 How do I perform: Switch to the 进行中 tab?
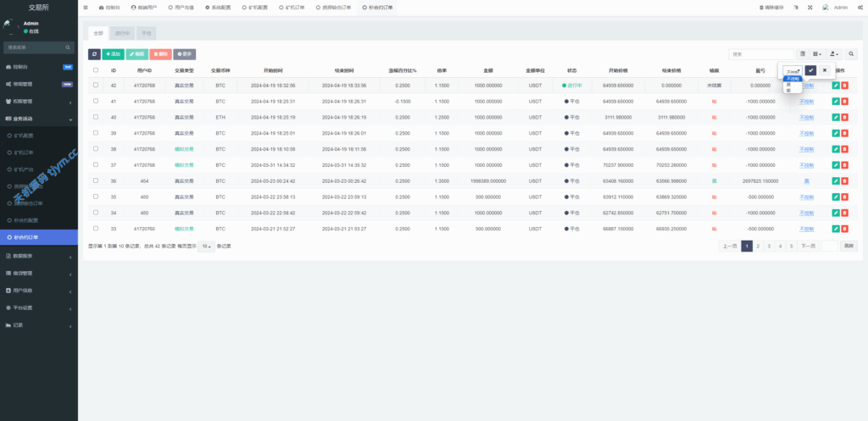coord(122,34)
